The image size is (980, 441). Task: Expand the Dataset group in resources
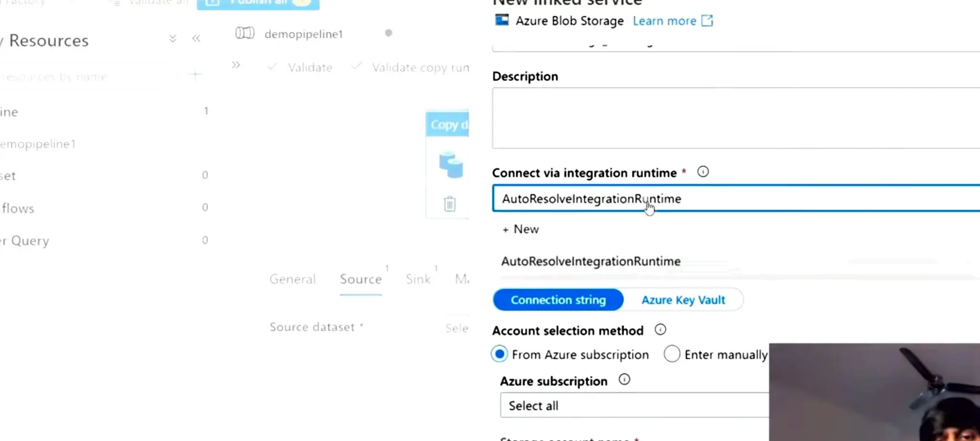click(8, 176)
